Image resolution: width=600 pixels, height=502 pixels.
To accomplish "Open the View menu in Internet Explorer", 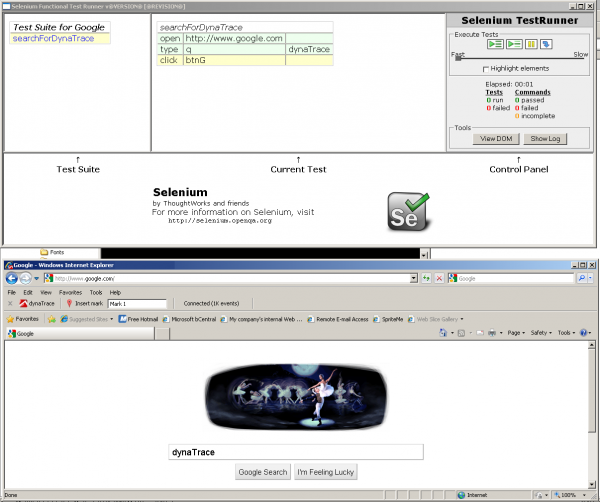I will (x=46, y=292).
